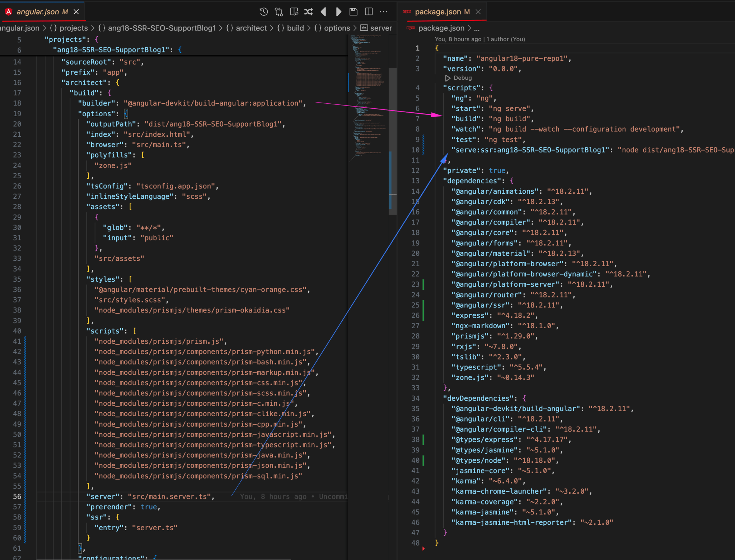Open more actions via the ellipsis icon
Image resolution: width=735 pixels, height=560 pixels.
384,11
